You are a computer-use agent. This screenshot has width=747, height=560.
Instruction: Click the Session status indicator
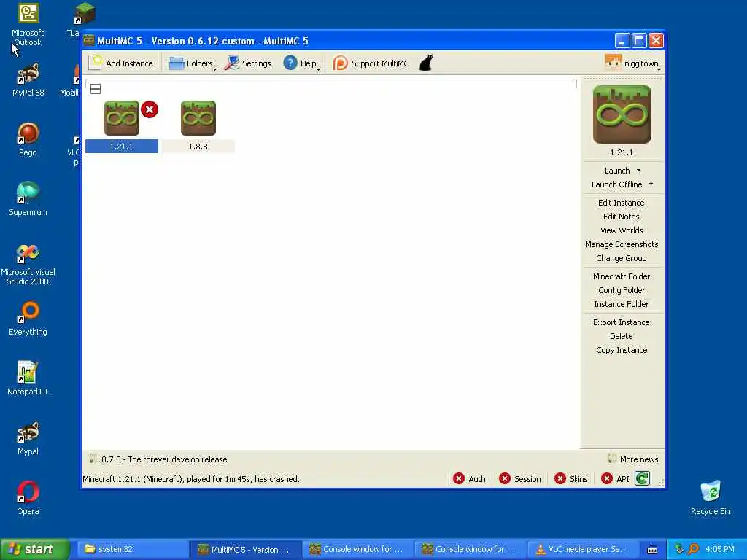point(519,478)
